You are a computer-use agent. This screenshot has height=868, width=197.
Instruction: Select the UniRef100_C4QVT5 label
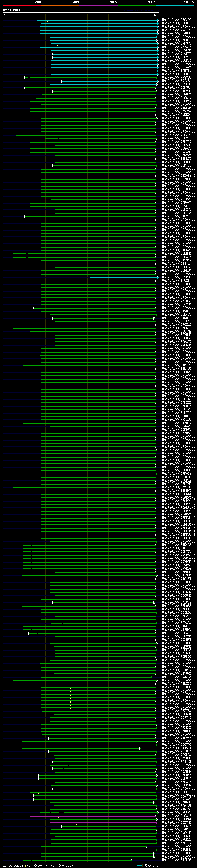pos(177,216)
